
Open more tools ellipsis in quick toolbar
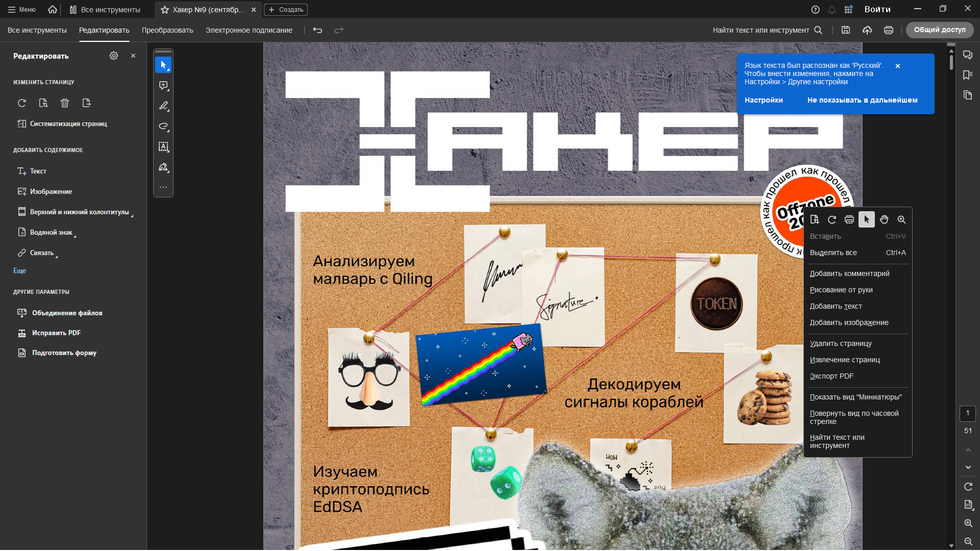(163, 187)
